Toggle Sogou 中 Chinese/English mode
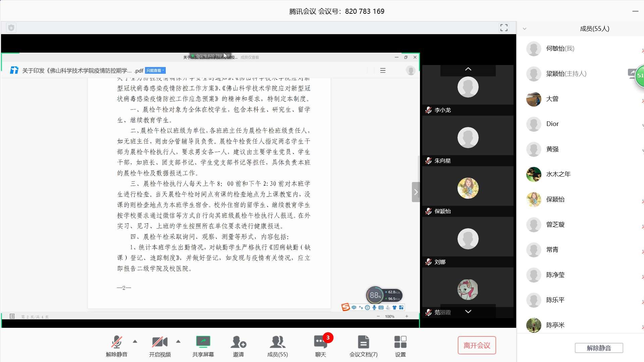This screenshot has height=362, width=644. [354, 307]
